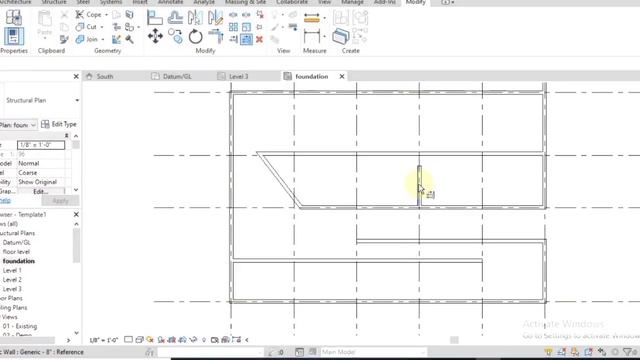Activate the Rotate tool
The height and width of the screenshot is (360, 640).
point(196,37)
